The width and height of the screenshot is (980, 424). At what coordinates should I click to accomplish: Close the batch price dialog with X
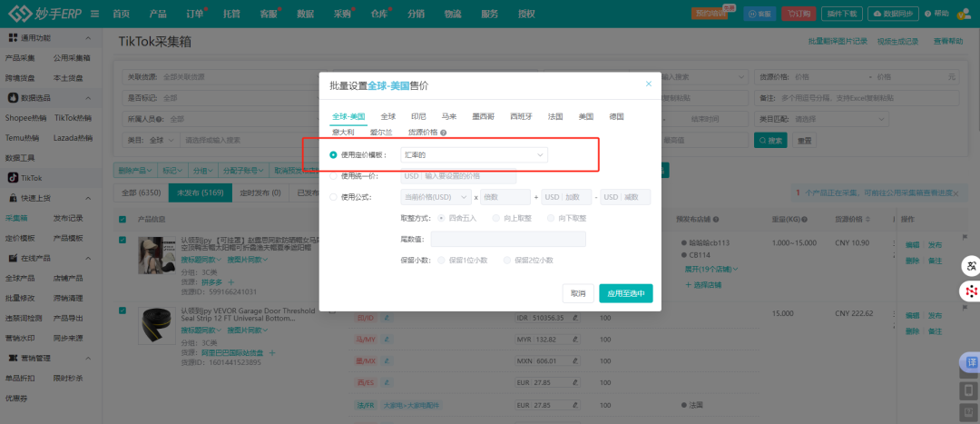click(x=648, y=84)
